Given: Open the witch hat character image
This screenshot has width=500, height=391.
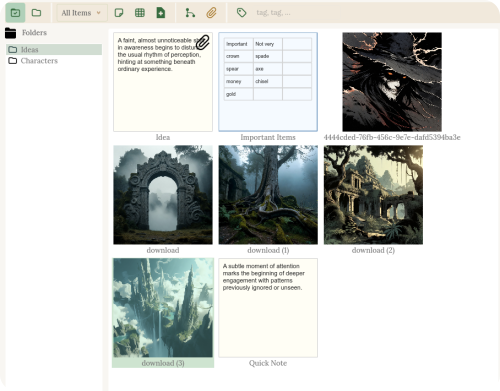Looking at the screenshot, I should coord(392,82).
